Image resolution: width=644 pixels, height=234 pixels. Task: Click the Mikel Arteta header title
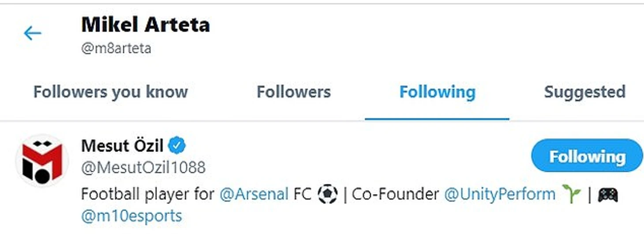(x=146, y=25)
